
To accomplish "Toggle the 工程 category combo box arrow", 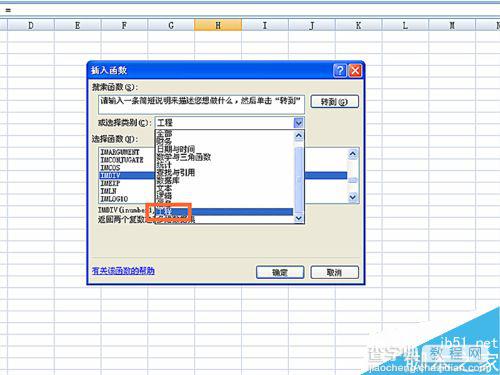I will point(299,123).
